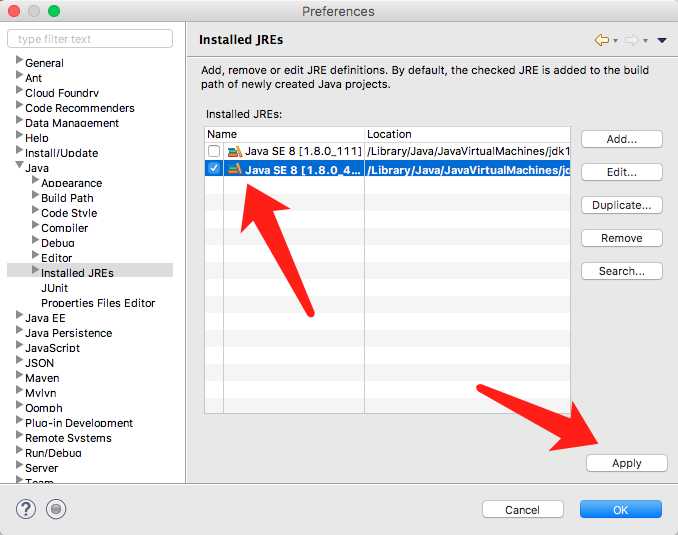Click the record preferences circular icon

pyautogui.click(x=56, y=509)
